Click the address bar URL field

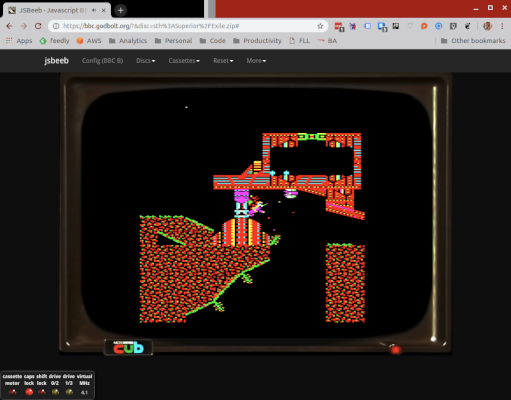pos(187,26)
